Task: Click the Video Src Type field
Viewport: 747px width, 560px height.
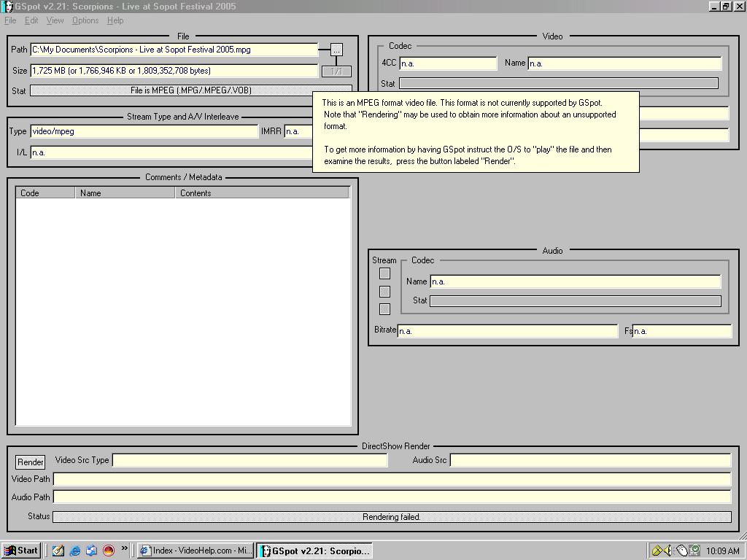Action: [249, 461]
